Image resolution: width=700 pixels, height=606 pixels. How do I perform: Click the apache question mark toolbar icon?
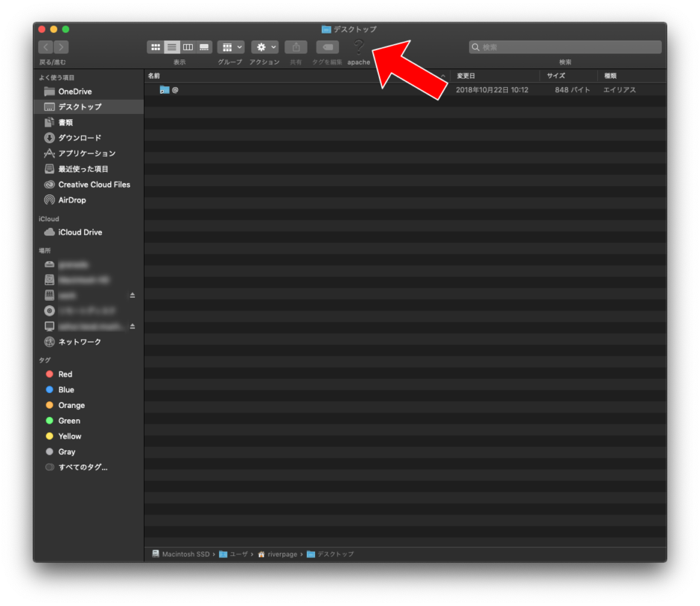pyautogui.click(x=358, y=48)
